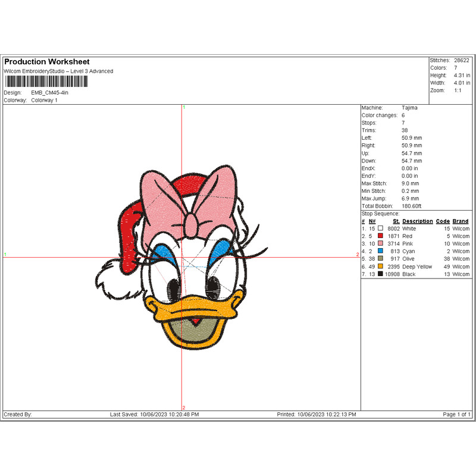
Task: Click the St. column header
Action: (396, 221)
